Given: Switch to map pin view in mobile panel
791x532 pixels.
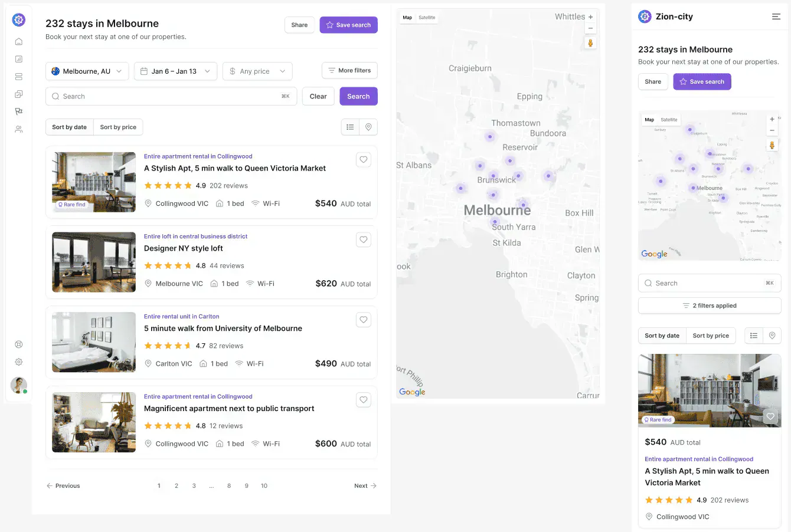Looking at the screenshot, I should [x=772, y=336].
